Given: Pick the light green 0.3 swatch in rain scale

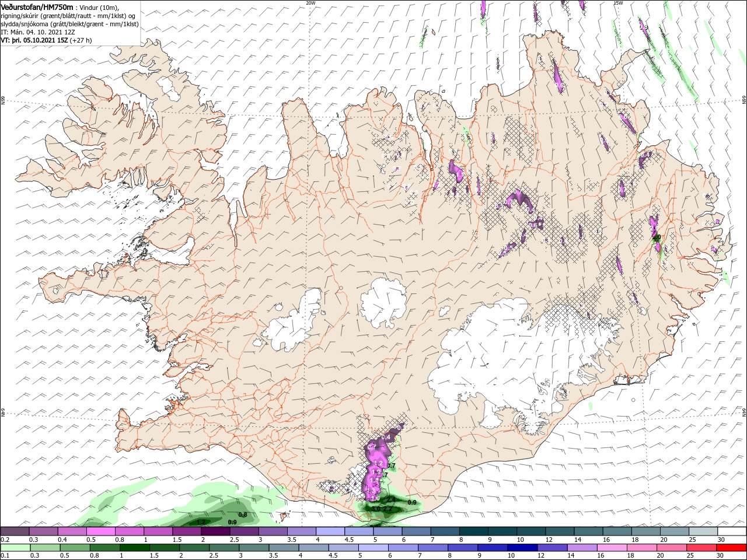Looking at the screenshot, I should [45, 548].
